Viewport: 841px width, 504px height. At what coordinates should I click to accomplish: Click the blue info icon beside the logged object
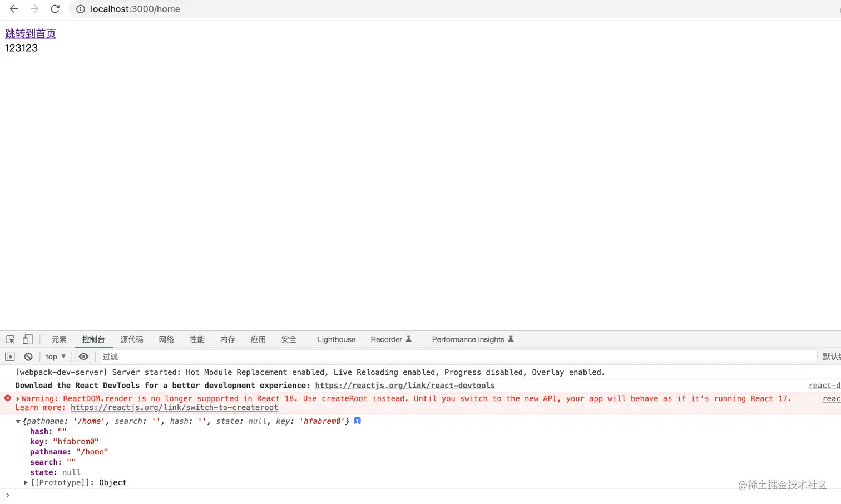click(x=357, y=421)
